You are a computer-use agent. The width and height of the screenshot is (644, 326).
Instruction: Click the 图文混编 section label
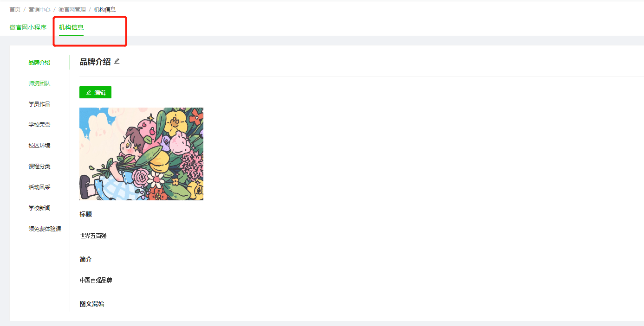click(x=92, y=304)
